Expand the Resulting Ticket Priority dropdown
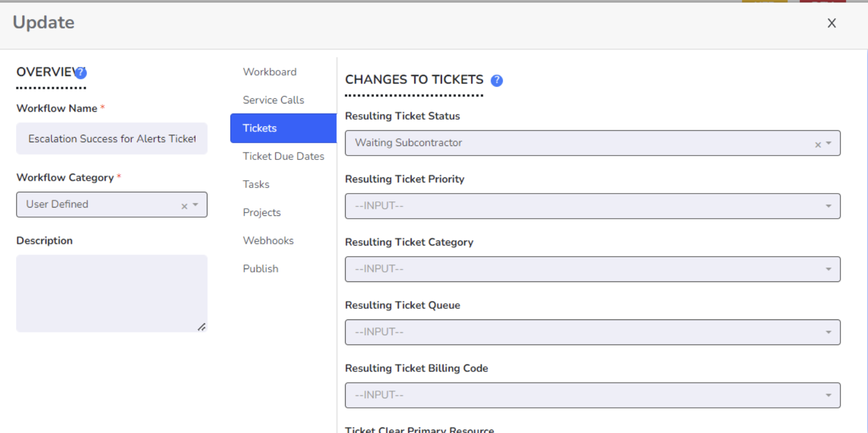 [x=828, y=206]
